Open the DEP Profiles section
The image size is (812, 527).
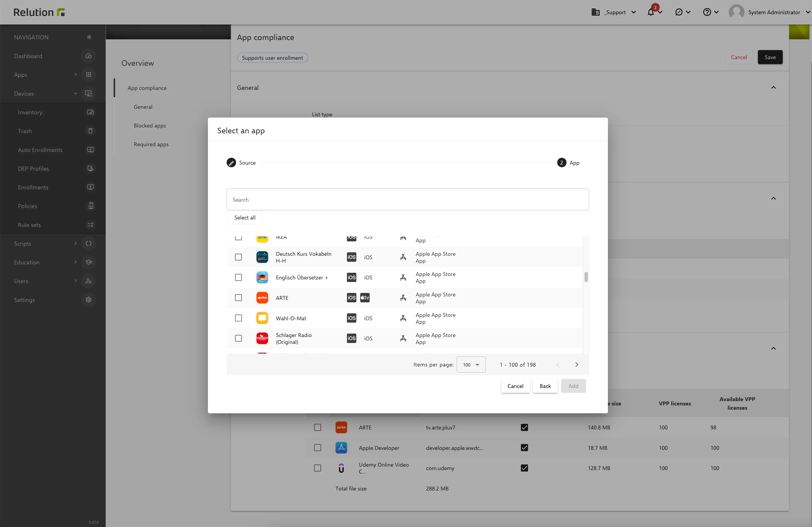pyautogui.click(x=33, y=168)
